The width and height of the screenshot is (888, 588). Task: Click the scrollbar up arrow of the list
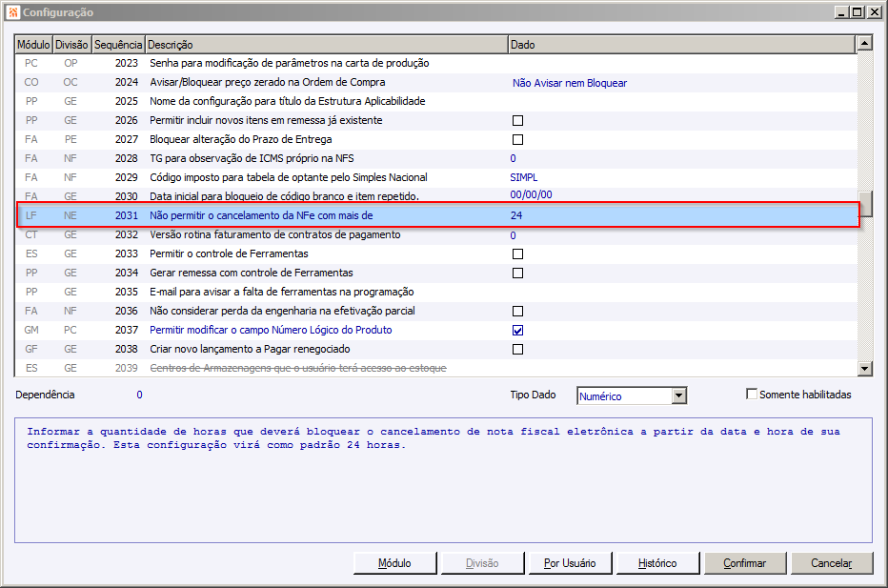point(864,43)
